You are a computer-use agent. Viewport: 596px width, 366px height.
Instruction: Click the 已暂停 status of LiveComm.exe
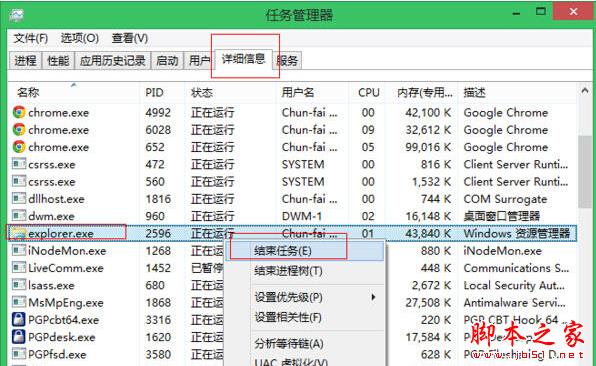(x=207, y=268)
